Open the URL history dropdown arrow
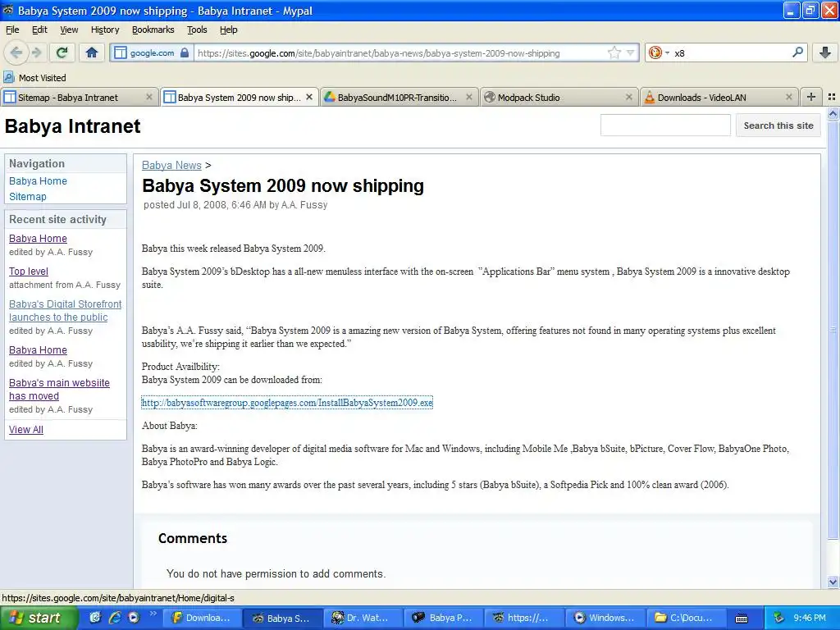 pyautogui.click(x=631, y=52)
